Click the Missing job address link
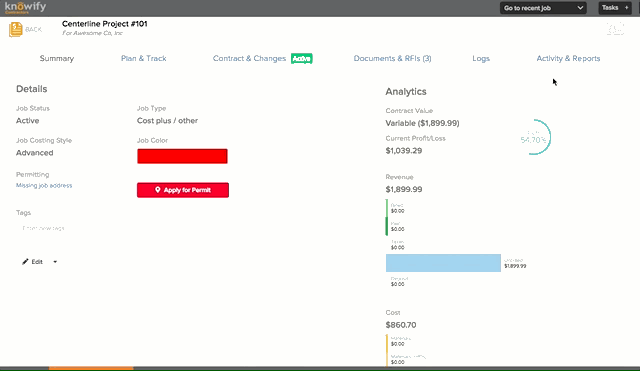The image size is (640, 371). click(44, 185)
